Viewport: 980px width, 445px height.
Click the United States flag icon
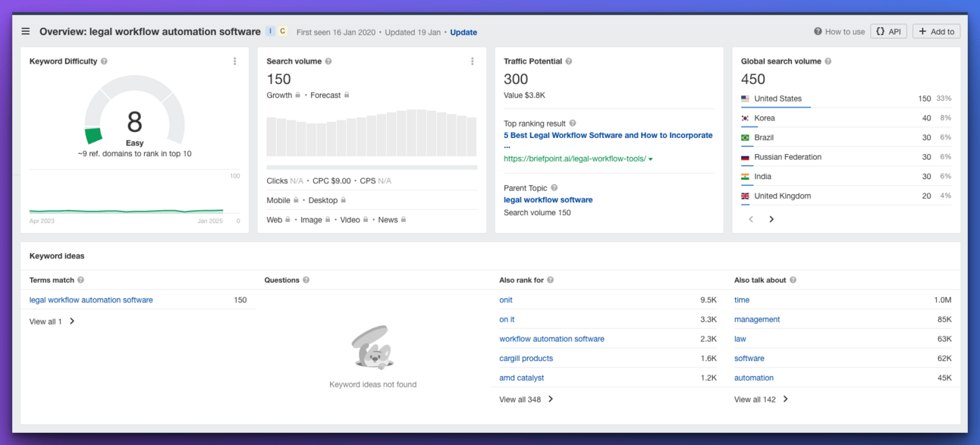pos(746,99)
